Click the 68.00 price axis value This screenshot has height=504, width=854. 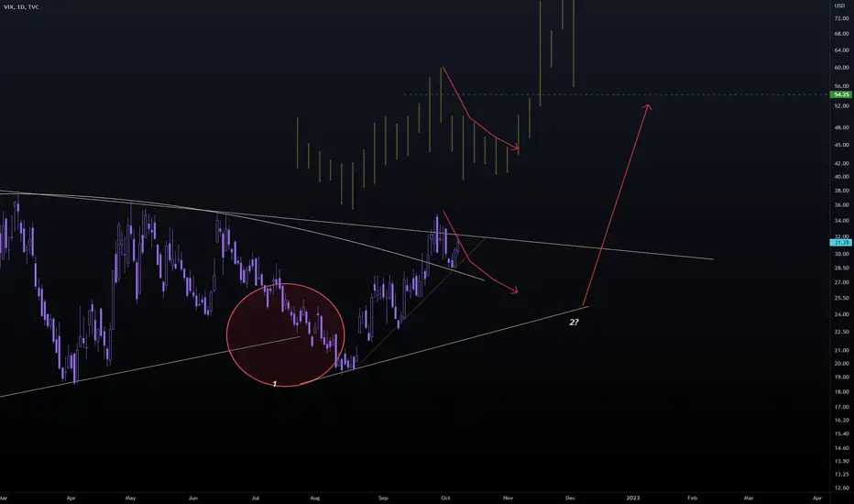(841, 33)
